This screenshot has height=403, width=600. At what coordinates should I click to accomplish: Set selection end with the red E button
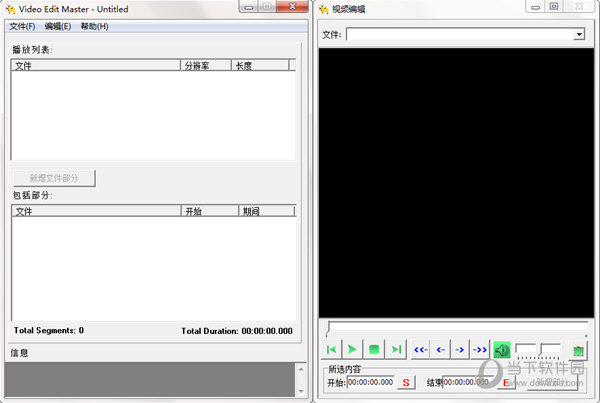pos(506,383)
